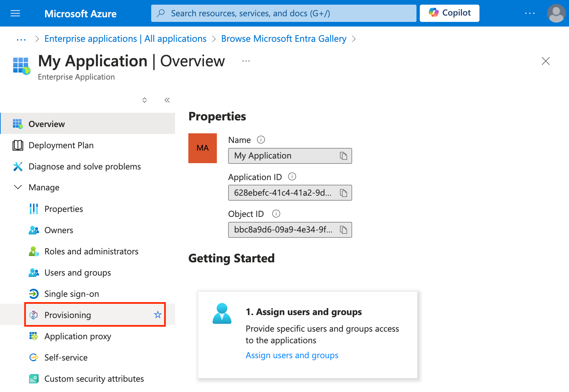Click the Assign users and groups link

292,355
